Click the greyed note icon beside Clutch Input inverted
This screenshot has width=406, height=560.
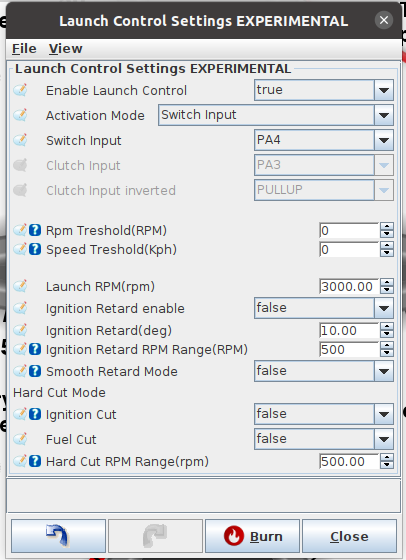(x=20, y=190)
